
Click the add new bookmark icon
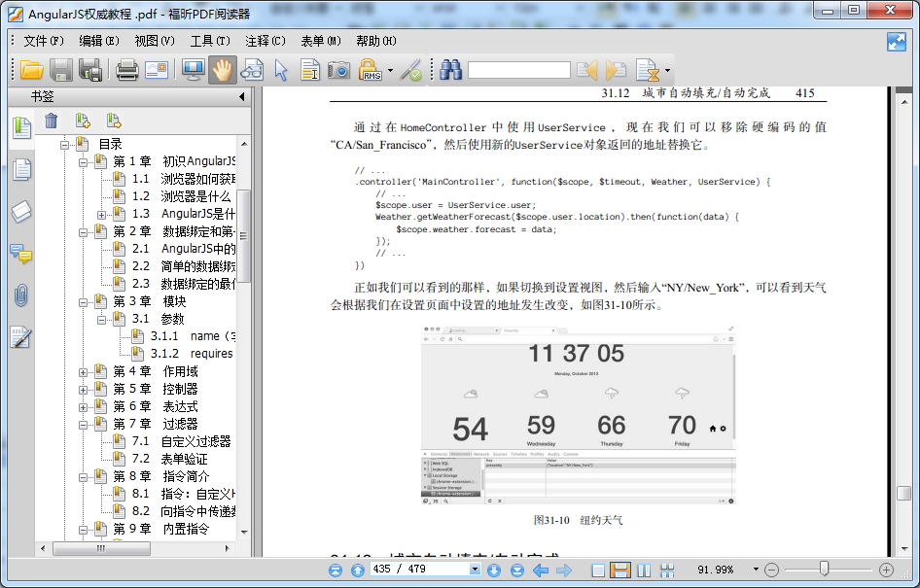coord(83,121)
